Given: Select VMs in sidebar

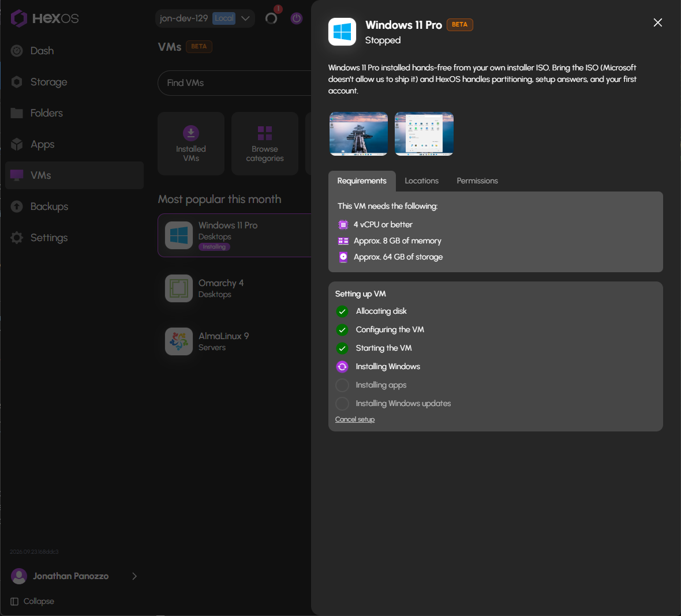Looking at the screenshot, I should click(74, 175).
